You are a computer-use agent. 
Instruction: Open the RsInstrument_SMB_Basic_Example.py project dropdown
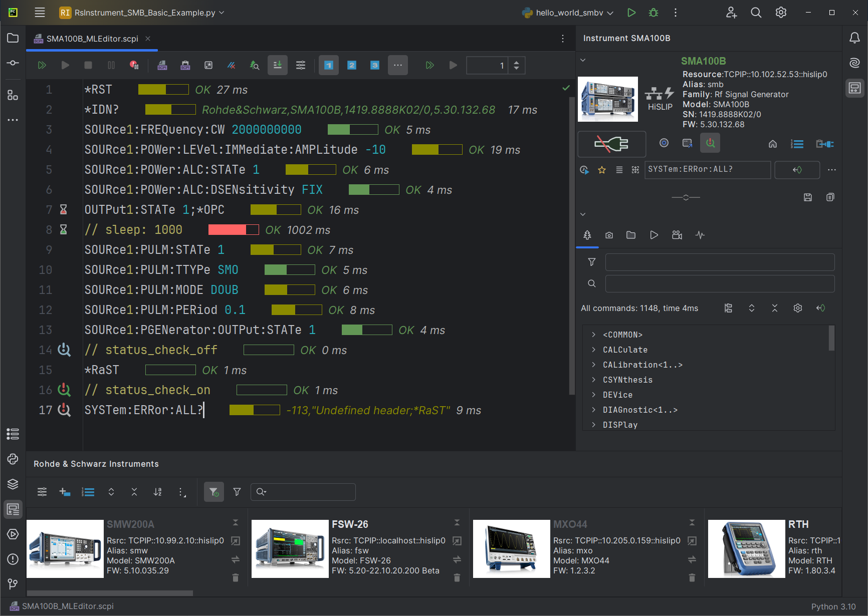tap(142, 13)
